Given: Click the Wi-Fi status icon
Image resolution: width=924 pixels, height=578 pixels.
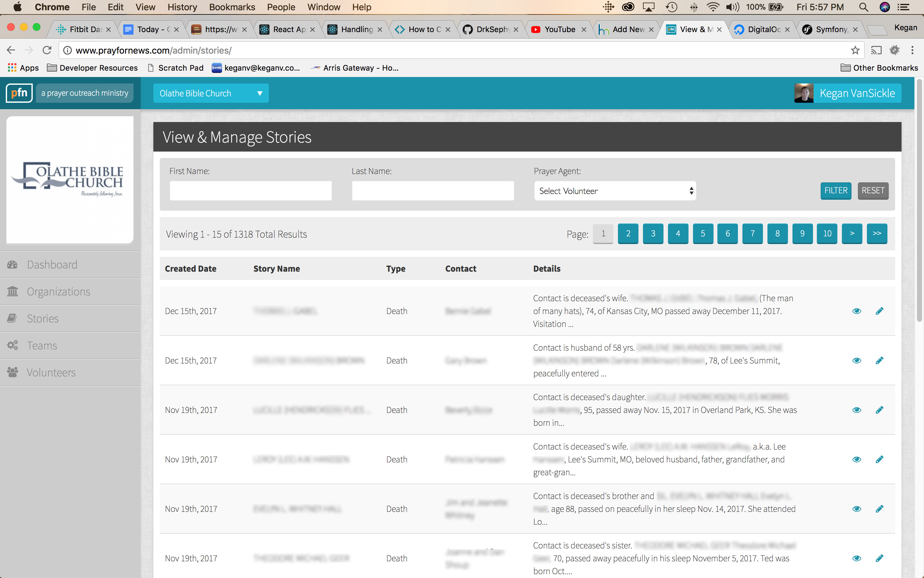Looking at the screenshot, I should [713, 7].
